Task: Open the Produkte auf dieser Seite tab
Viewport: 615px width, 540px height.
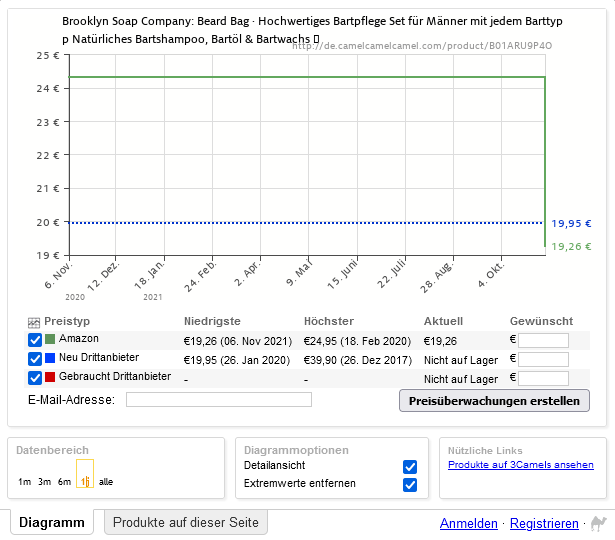Action: (x=186, y=522)
